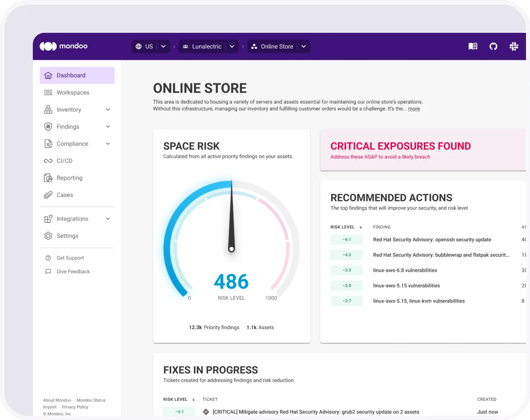Click the 486 risk level value

coord(231,282)
